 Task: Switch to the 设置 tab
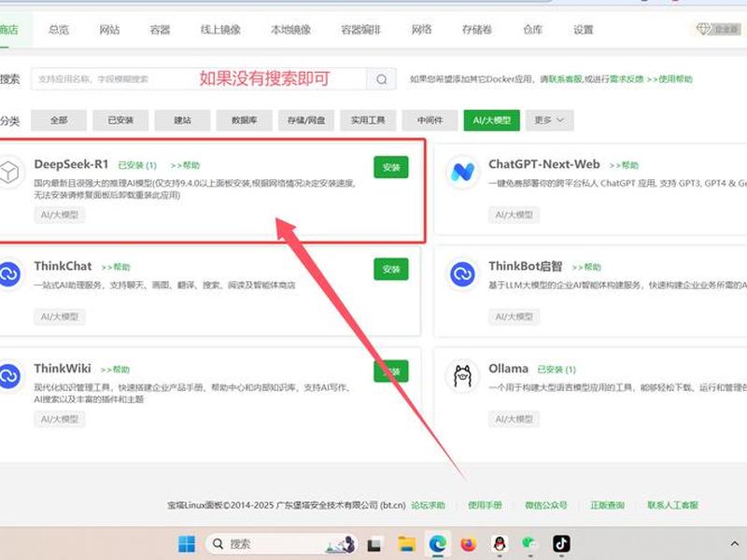583,30
